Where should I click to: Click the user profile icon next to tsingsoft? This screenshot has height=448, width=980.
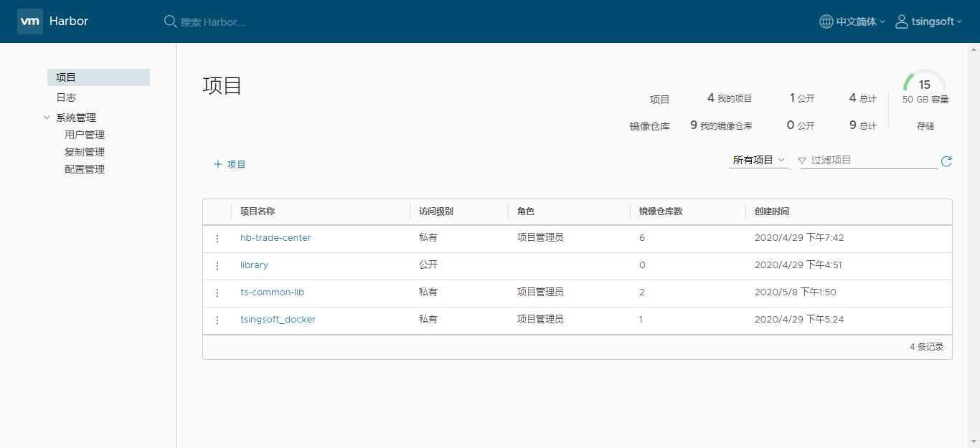tap(902, 22)
